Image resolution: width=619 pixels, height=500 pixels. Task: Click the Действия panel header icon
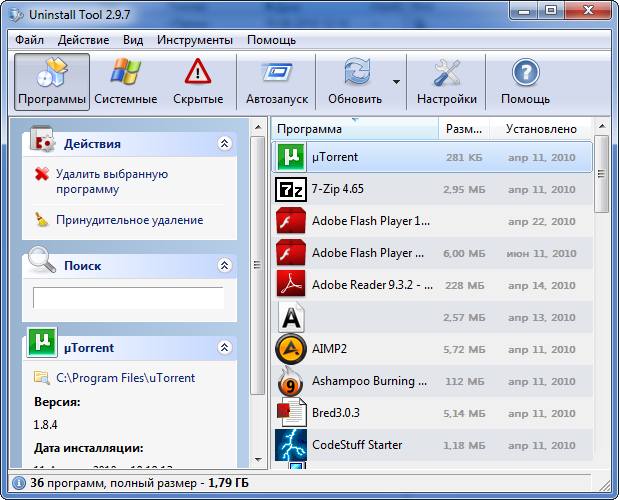42,139
